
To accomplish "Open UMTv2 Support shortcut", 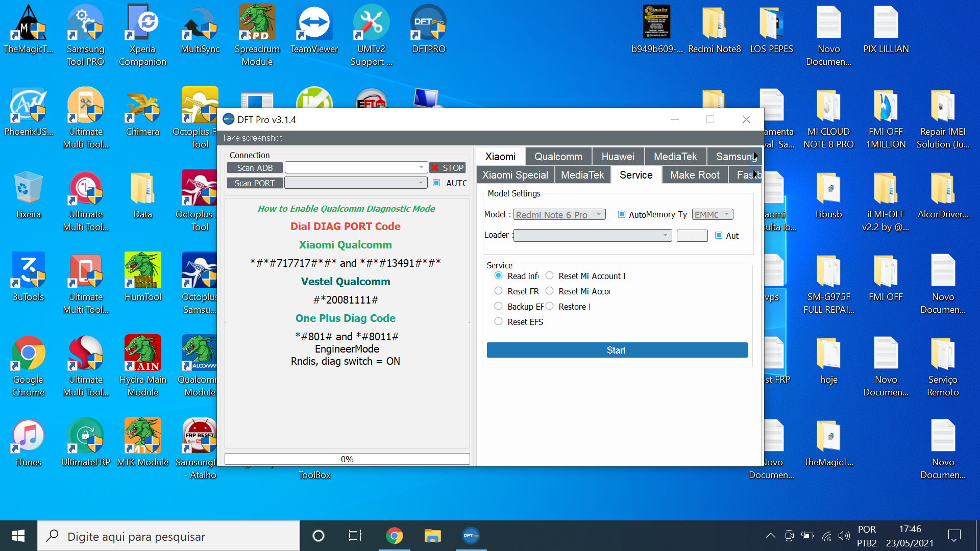I will [x=372, y=36].
